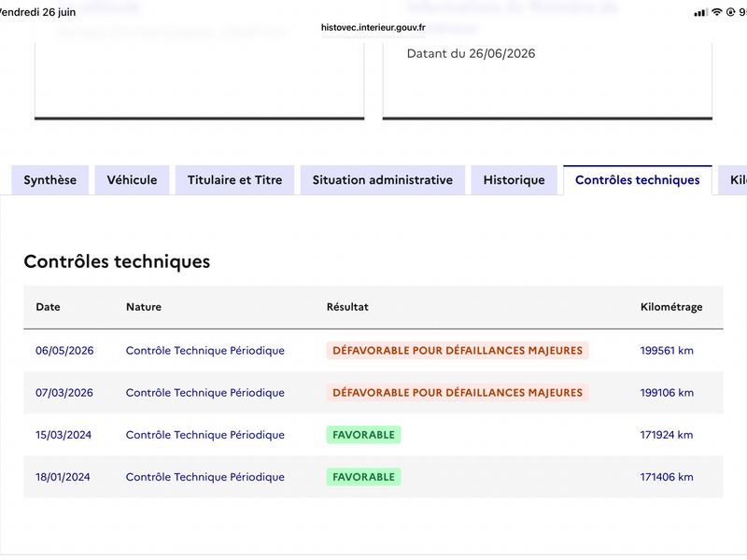The height and width of the screenshot is (560, 747).
Task: Click Contrôle Technique Périodique in the 06/05/2026 row
Action: 205,351
